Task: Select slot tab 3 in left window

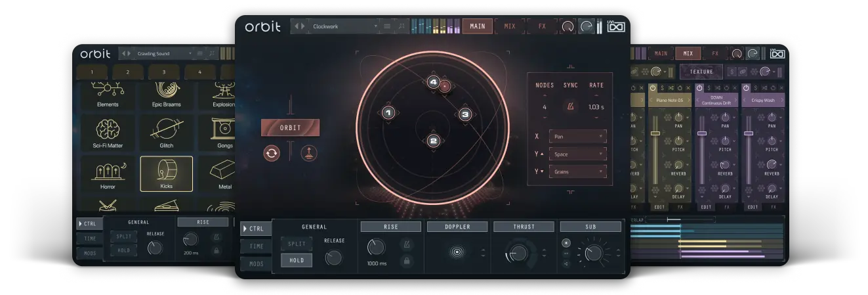Action: pos(164,72)
